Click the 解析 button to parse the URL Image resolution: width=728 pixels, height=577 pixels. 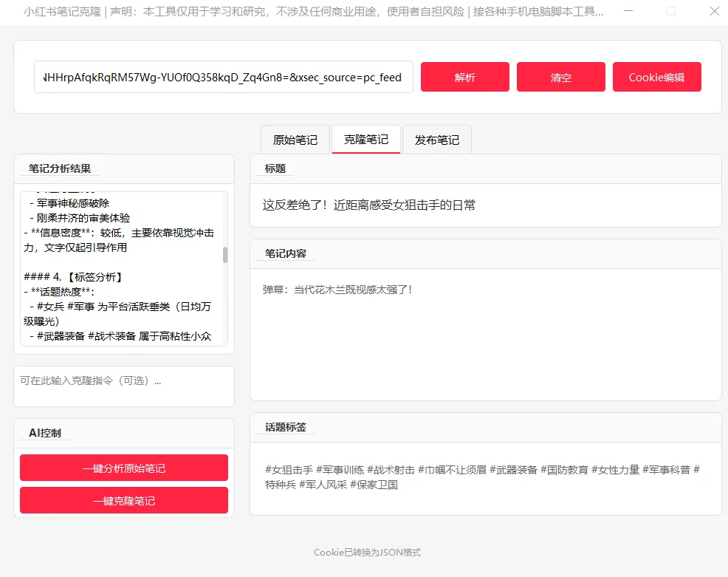tap(464, 76)
